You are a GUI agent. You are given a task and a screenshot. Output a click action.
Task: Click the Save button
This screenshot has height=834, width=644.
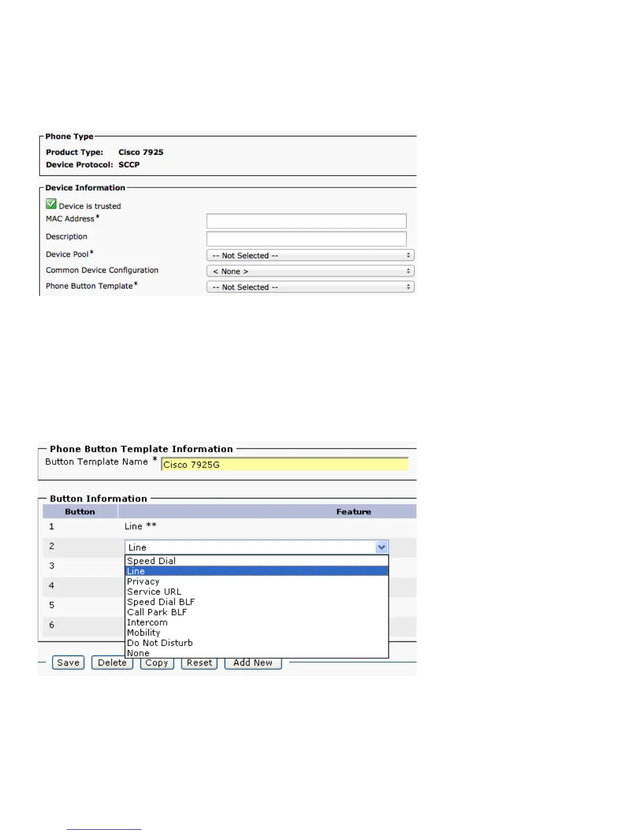coord(68,662)
